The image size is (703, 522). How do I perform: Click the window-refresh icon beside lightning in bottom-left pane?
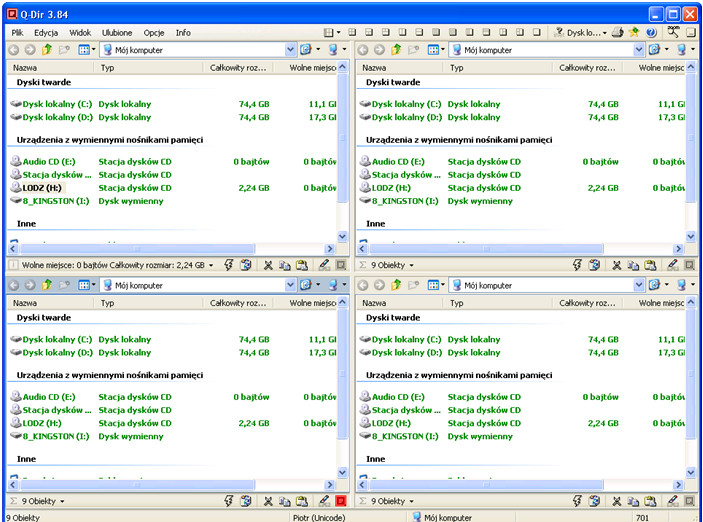246,501
